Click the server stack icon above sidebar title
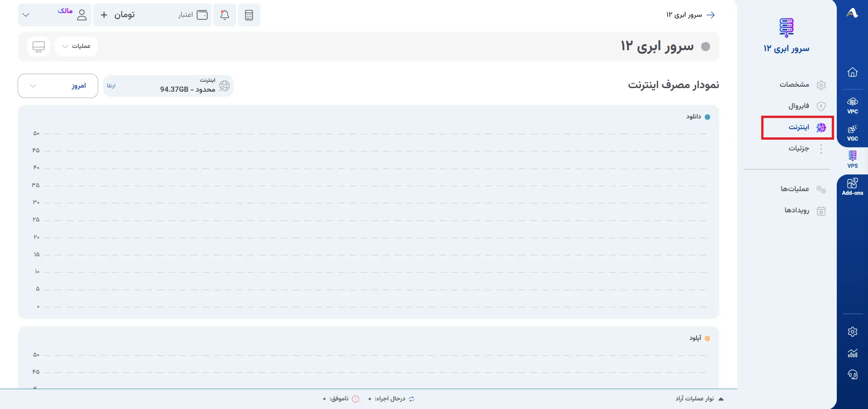 pyautogui.click(x=786, y=28)
